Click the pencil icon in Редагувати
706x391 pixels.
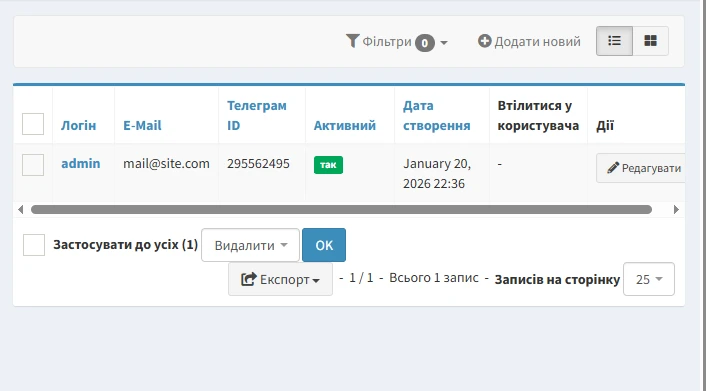pyautogui.click(x=613, y=168)
